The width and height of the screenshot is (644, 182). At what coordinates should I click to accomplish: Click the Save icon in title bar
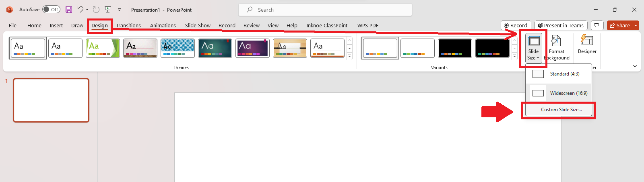[x=69, y=10]
